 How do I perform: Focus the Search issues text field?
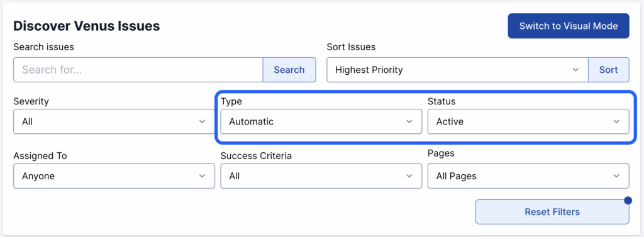point(138,70)
